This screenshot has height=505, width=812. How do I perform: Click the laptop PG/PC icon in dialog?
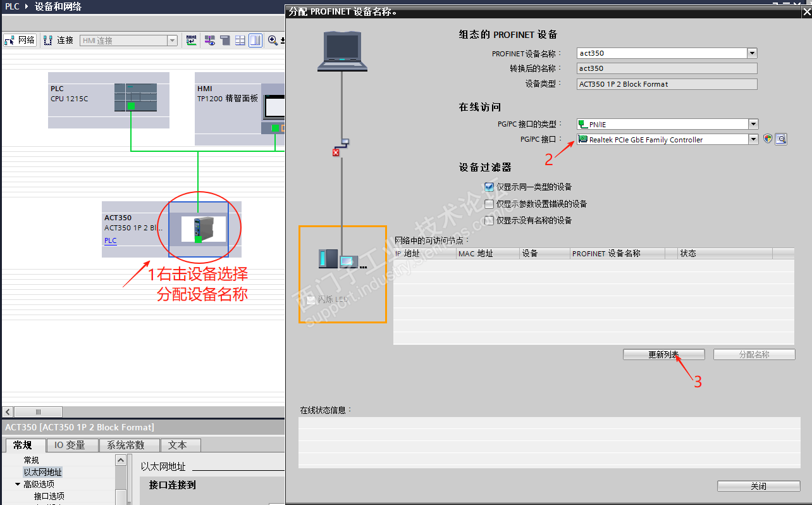341,50
